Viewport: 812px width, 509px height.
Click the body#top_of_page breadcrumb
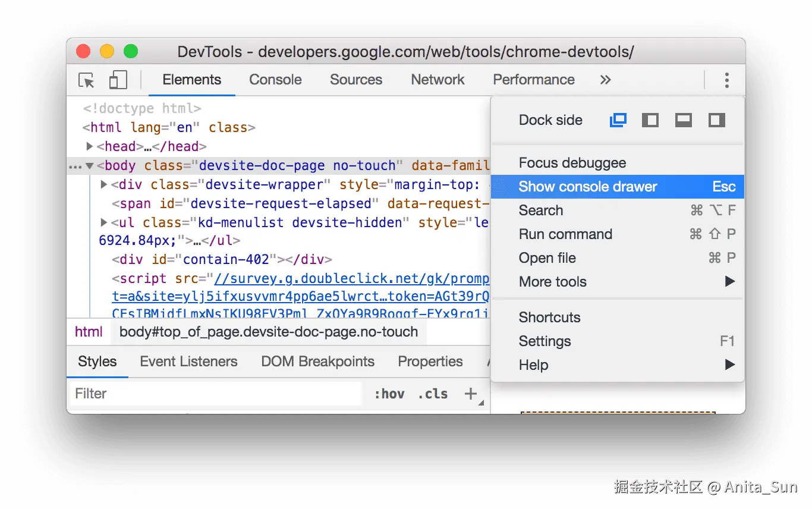pos(269,332)
